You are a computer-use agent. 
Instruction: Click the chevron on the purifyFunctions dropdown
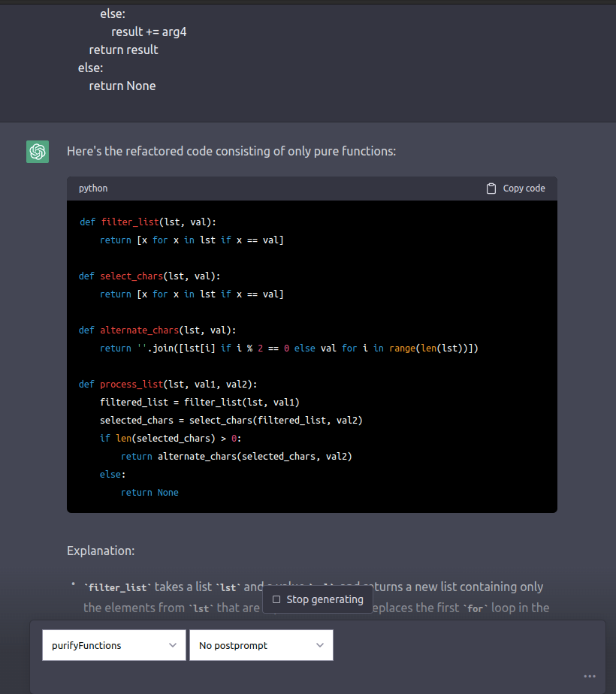pos(174,644)
